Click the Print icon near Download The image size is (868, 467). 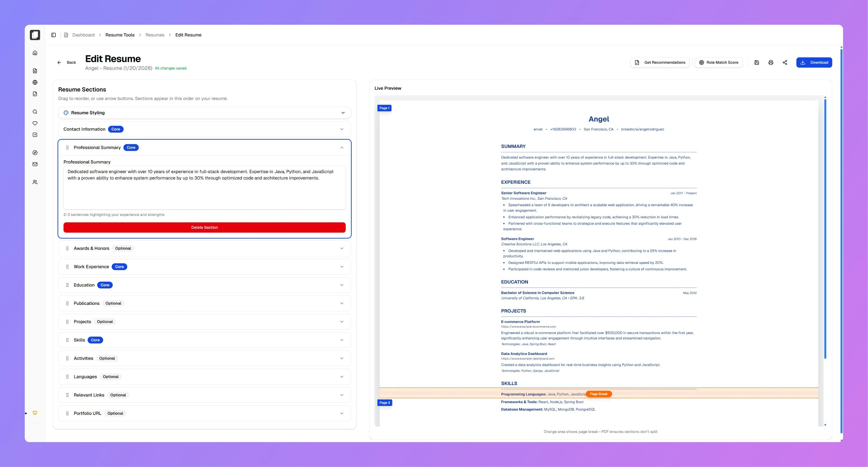tap(771, 62)
